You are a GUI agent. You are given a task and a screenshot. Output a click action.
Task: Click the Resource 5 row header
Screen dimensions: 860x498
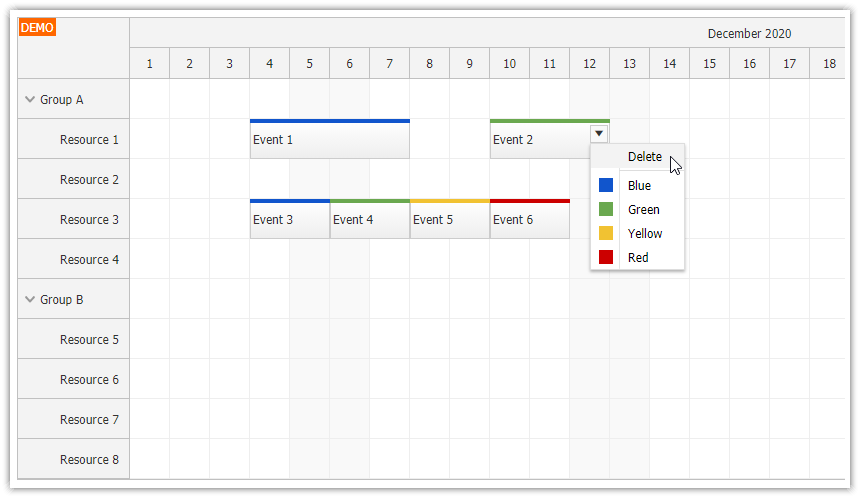pos(73,339)
